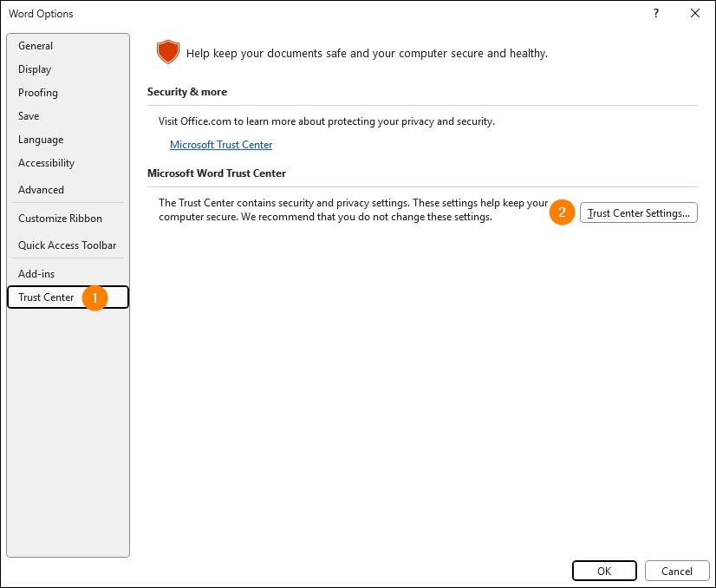Follow the Microsoft Trust Center link

(221, 145)
